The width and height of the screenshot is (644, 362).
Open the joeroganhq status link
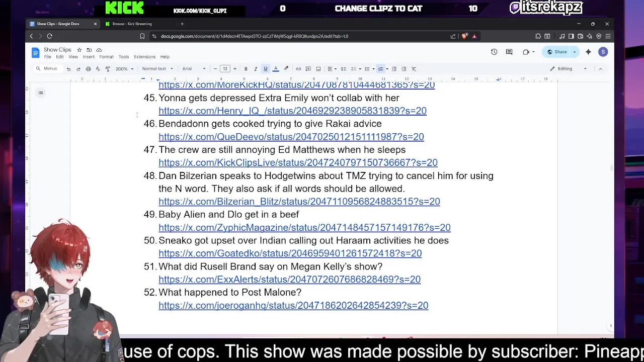293,305
